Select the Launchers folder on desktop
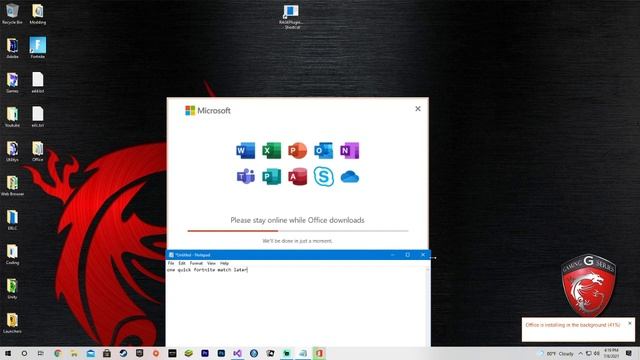The image size is (640, 360). [12, 322]
